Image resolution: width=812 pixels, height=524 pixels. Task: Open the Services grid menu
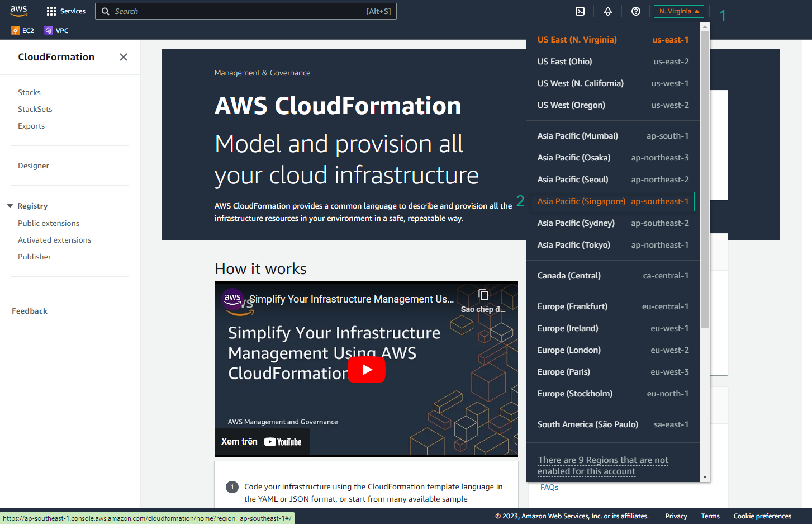[x=66, y=11]
